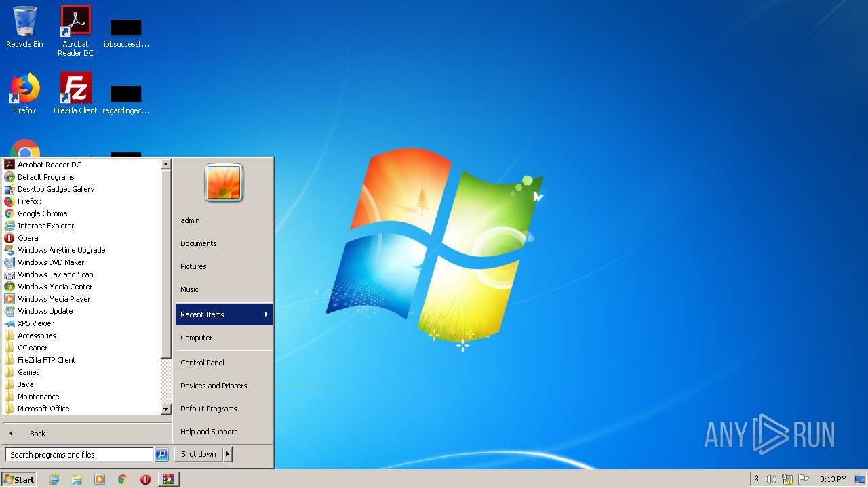Select the regardingec... desktop file
Screen dimensions: 868x488
(126, 100)
